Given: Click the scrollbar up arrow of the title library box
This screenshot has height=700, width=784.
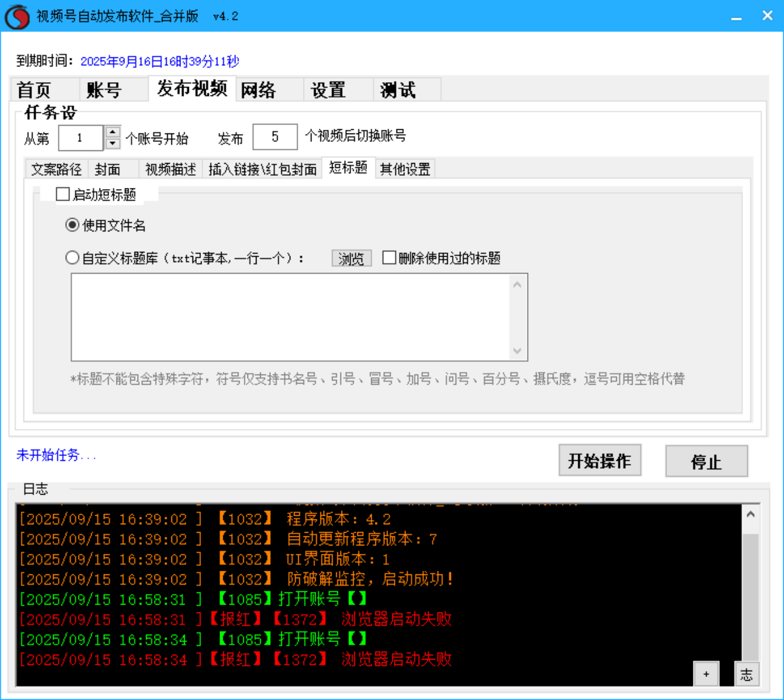Looking at the screenshot, I should [517, 284].
